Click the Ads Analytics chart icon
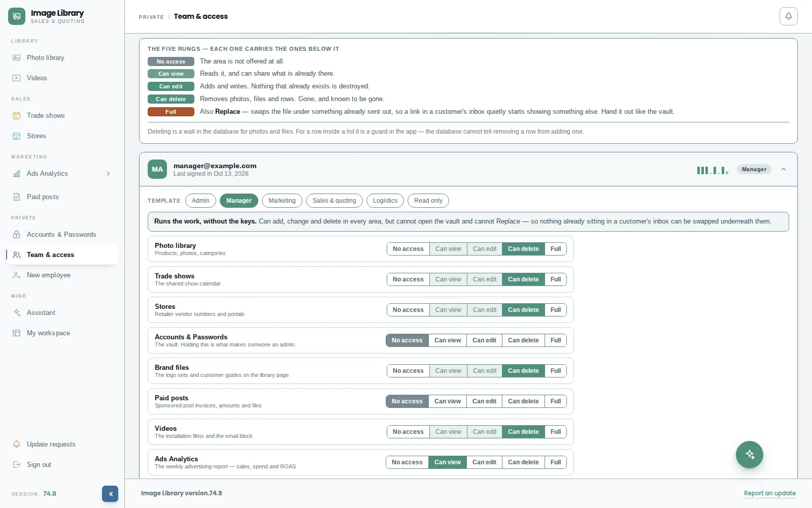This screenshot has height=508, width=812. pos(17,174)
